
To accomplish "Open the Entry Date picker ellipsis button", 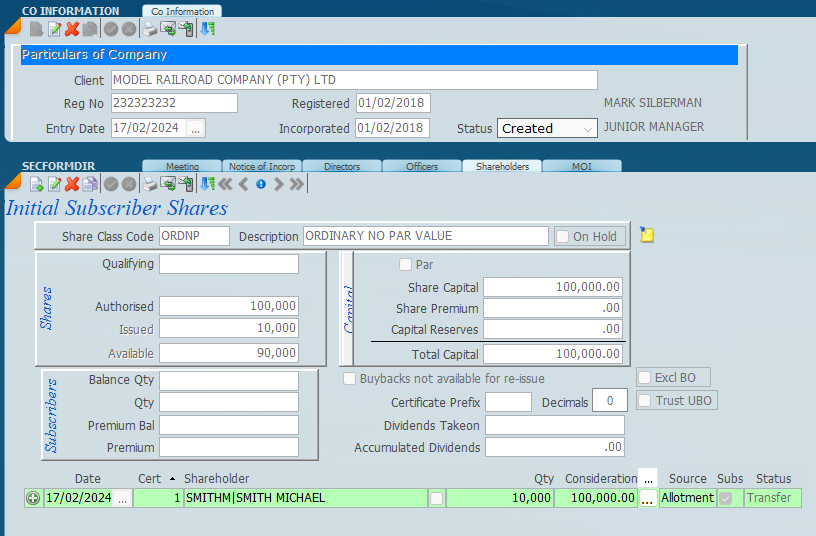I will click(x=195, y=128).
